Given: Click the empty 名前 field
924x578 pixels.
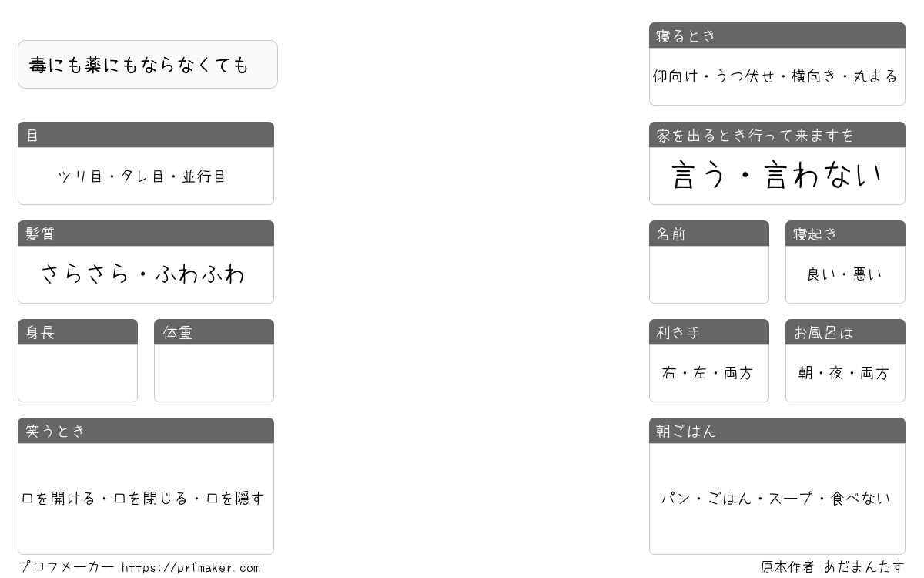Looking at the screenshot, I should pyautogui.click(x=709, y=274).
